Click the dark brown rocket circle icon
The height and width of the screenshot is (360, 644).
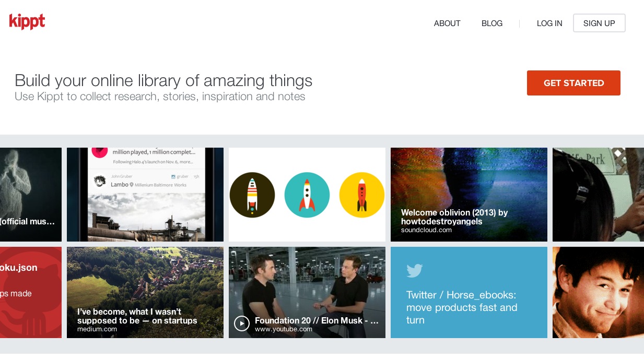pyautogui.click(x=252, y=195)
